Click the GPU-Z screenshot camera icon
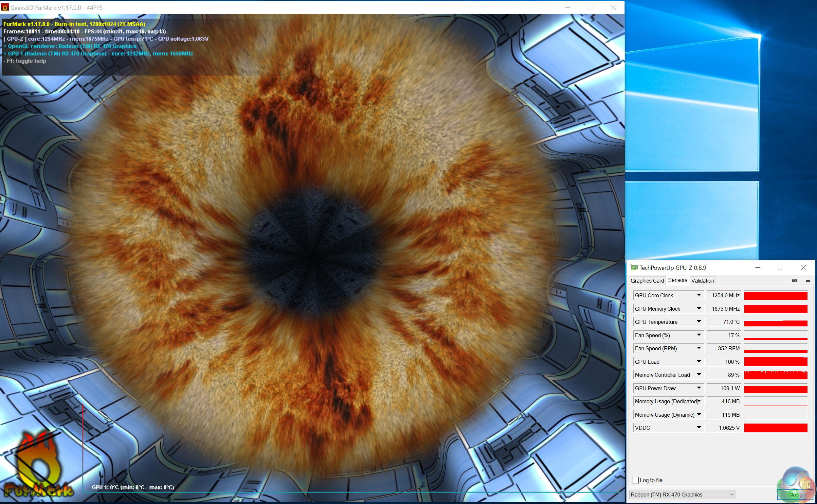This screenshot has height=504, width=817. click(x=794, y=280)
